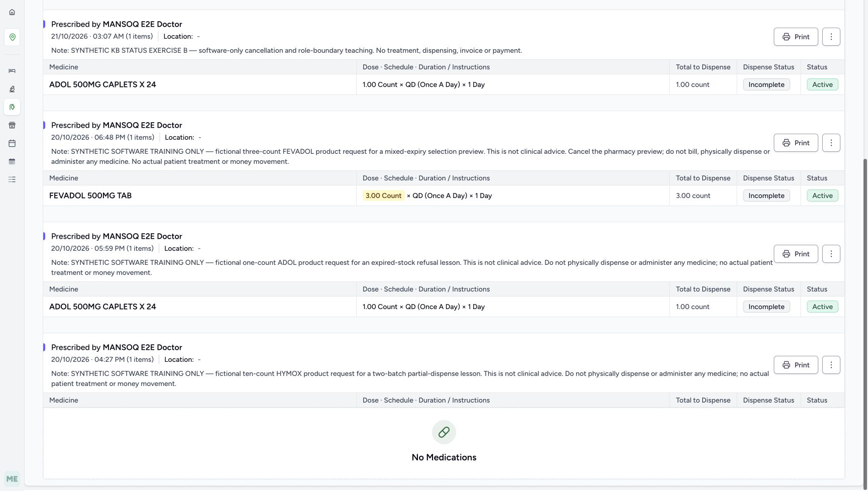Click the '21/10/2026 · 03:07 AM (1 items)' timestamp
Image resolution: width=868 pixels, height=491 pixels.
(102, 36)
